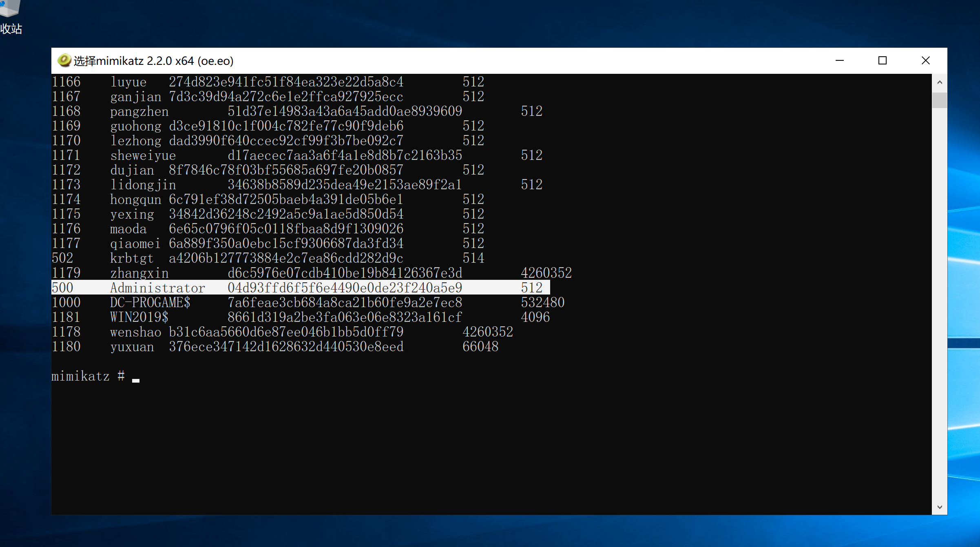Click the RID 1180
The width and height of the screenshot is (980, 547).
coord(66,347)
